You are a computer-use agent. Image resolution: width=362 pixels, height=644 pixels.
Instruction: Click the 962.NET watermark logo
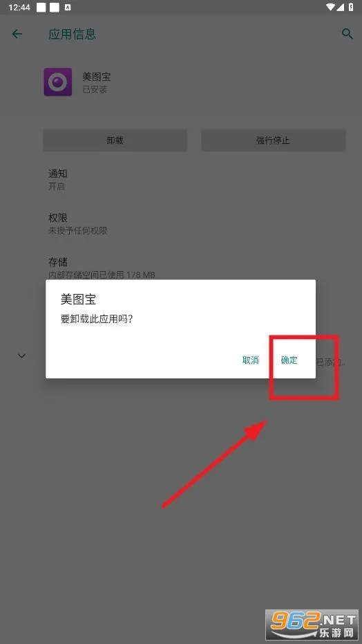coord(313,625)
